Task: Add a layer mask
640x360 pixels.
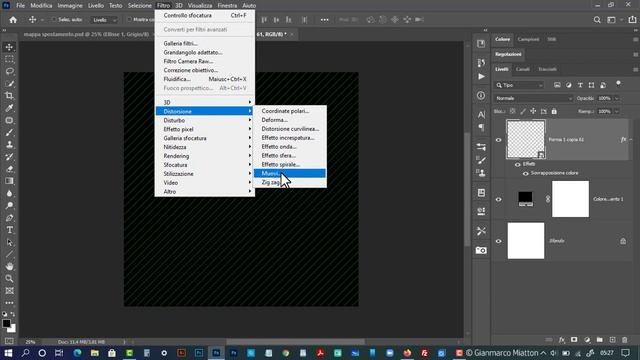Action: click(574, 340)
